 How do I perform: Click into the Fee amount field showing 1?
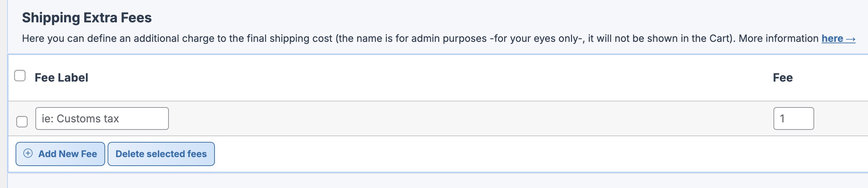[x=793, y=118]
